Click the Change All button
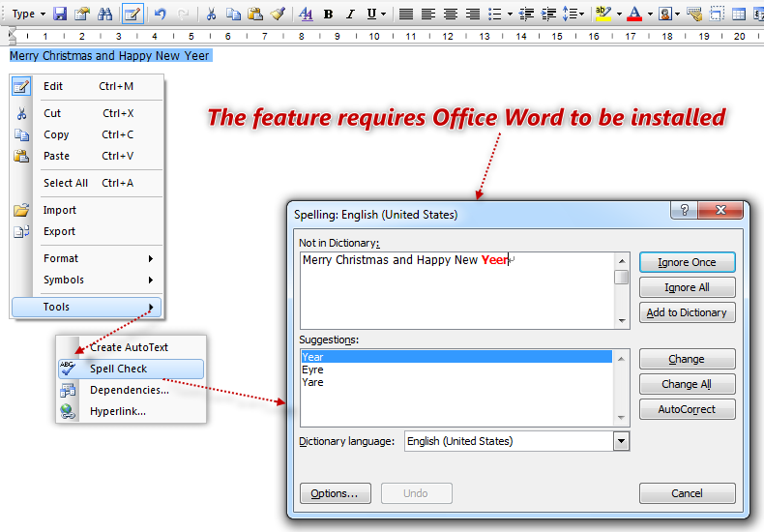 tap(687, 384)
